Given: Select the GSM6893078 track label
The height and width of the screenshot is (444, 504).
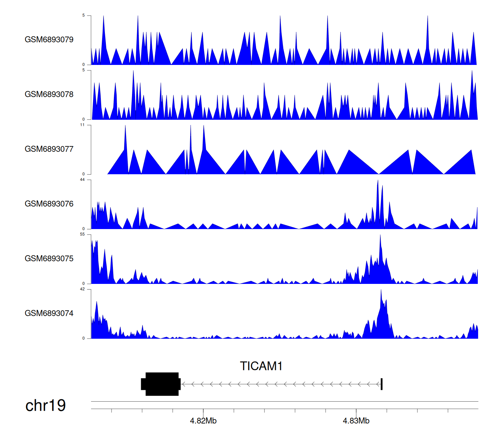Looking at the screenshot, I should pyautogui.click(x=49, y=95).
